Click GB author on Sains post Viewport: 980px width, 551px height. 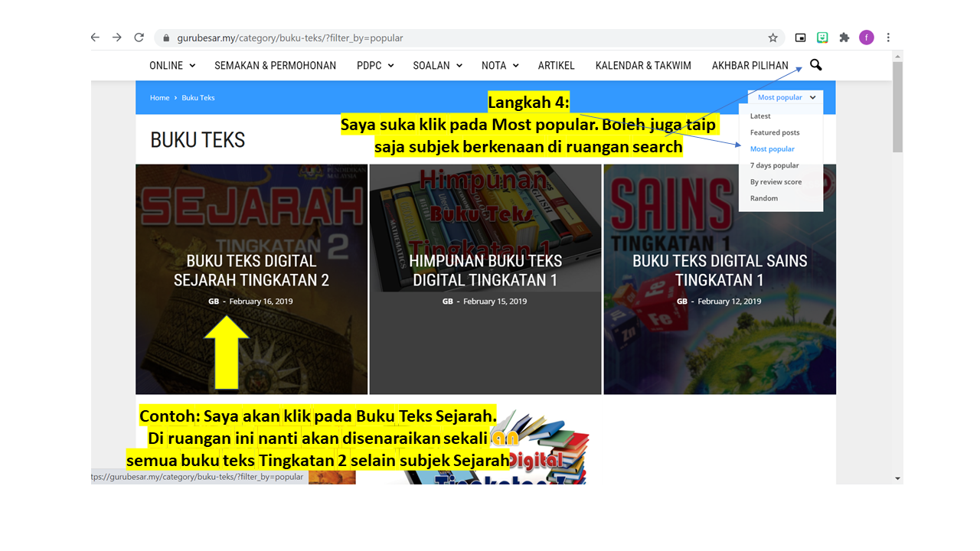(682, 302)
